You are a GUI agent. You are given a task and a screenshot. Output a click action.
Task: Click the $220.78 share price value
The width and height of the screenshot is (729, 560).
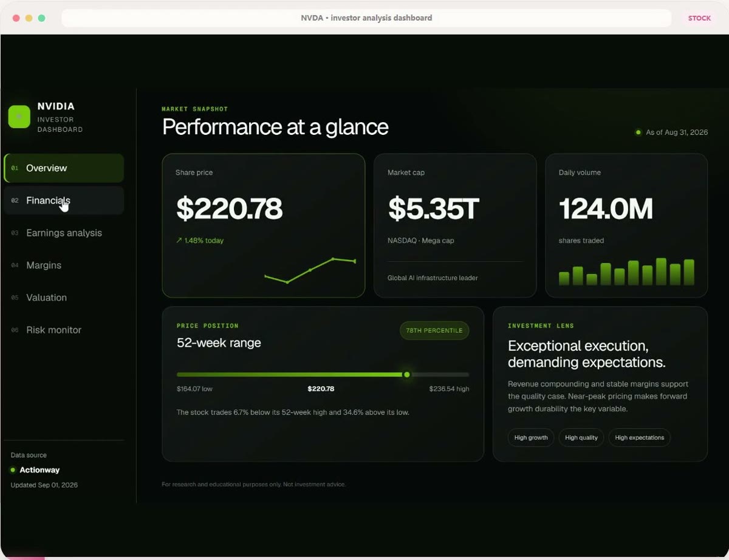(230, 209)
